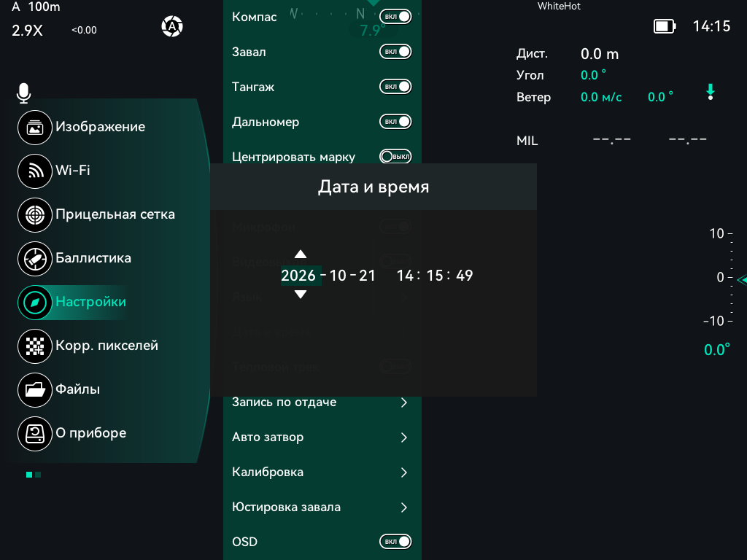
Task: Expand Авто затвор chevron
Action: click(404, 437)
